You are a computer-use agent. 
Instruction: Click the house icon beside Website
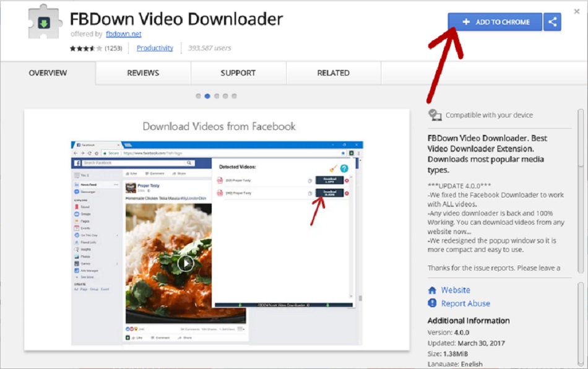(432, 290)
